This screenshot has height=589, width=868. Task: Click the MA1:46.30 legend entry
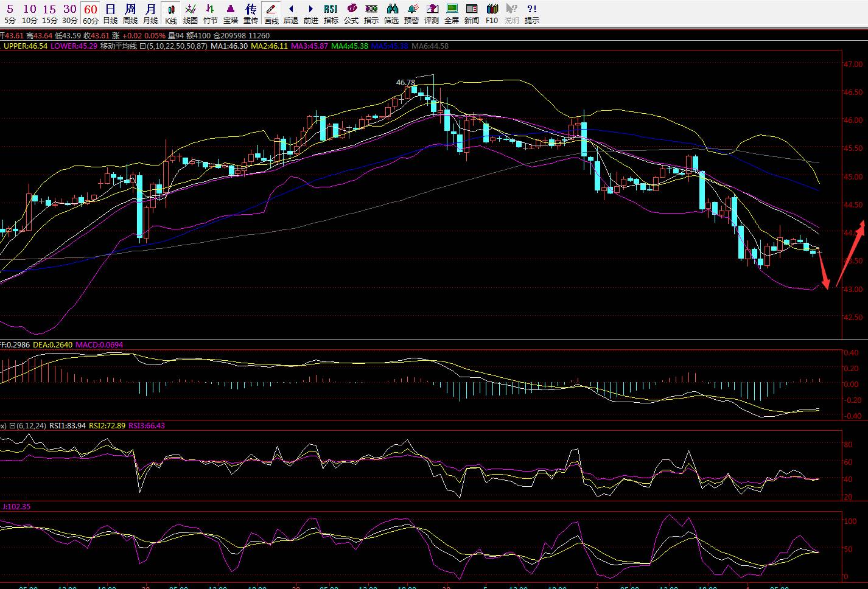click(x=229, y=46)
